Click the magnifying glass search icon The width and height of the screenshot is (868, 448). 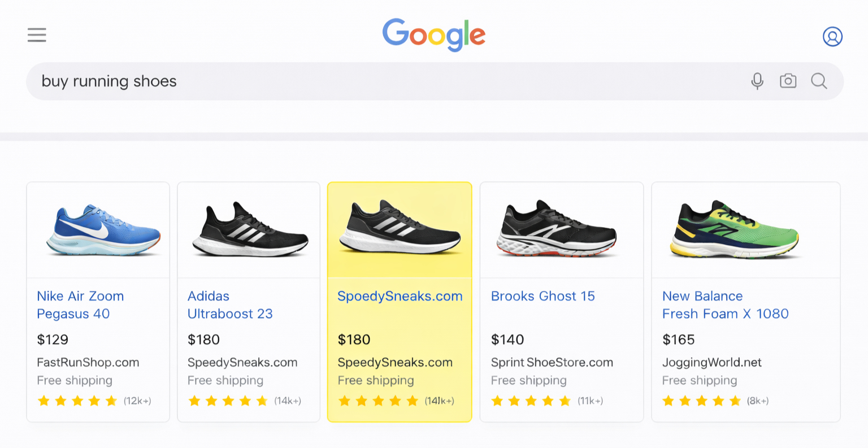coord(819,81)
